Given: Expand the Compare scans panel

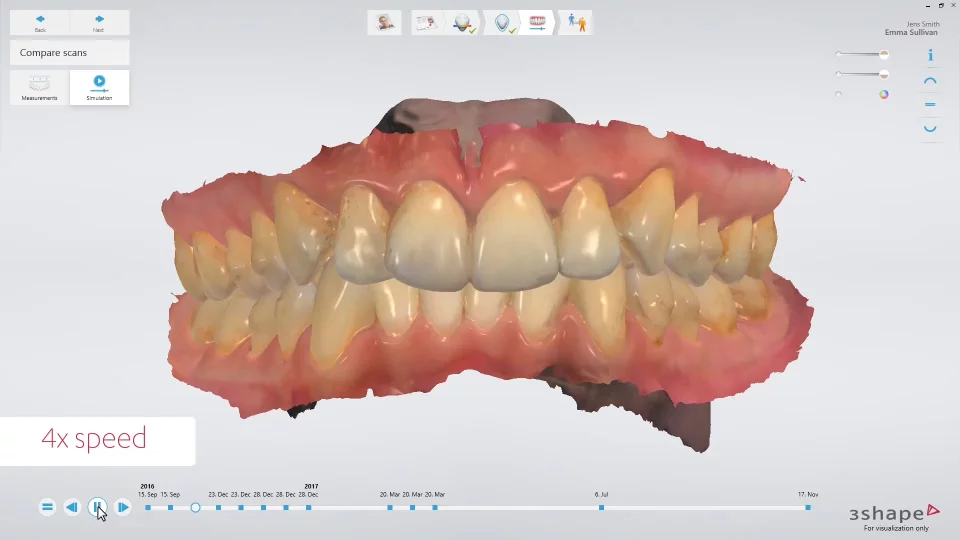Looking at the screenshot, I should click(69, 53).
